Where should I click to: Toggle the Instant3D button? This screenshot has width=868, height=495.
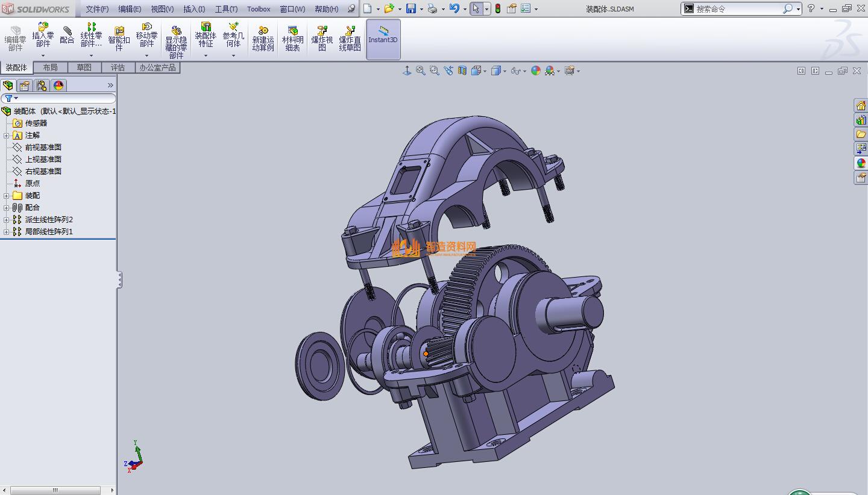click(x=383, y=38)
